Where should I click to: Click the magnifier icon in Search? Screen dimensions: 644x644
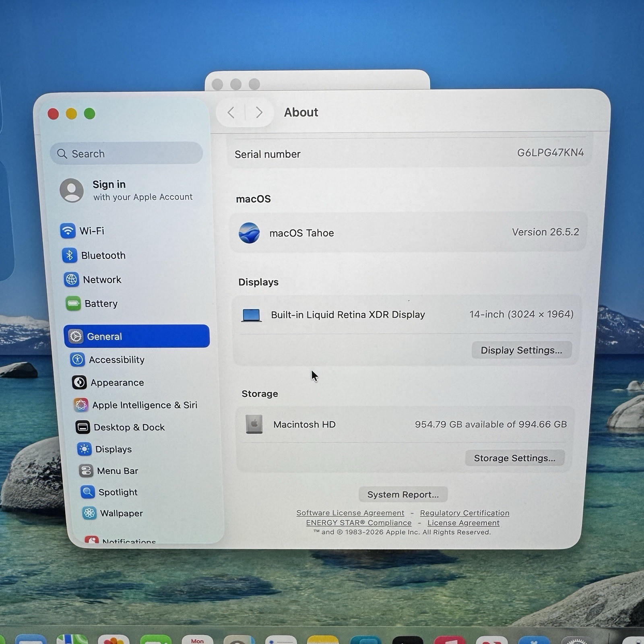62,154
